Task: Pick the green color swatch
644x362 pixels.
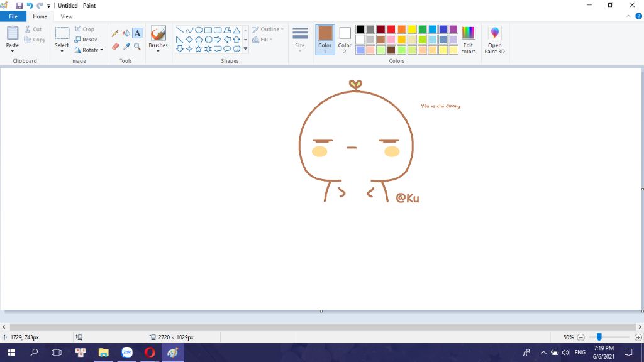Action: point(422,29)
